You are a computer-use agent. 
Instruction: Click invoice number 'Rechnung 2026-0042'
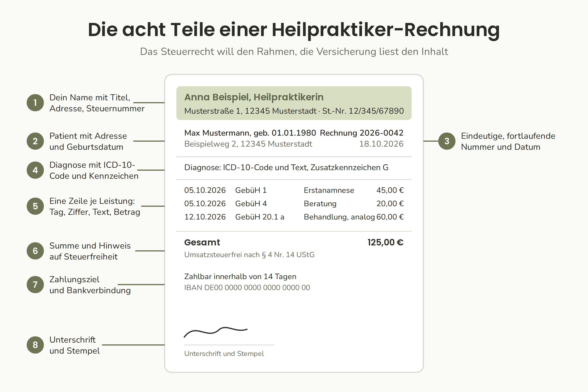(x=362, y=133)
